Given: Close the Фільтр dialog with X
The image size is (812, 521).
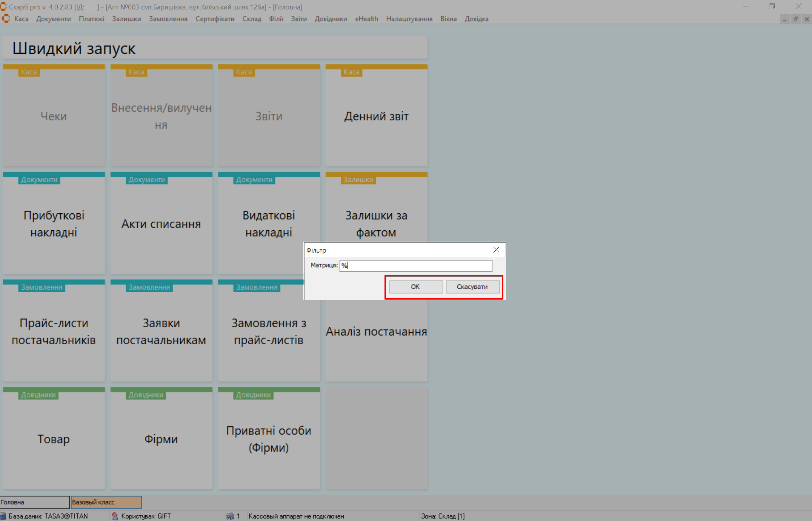Looking at the screenshot, I should (x=496, y=250).
